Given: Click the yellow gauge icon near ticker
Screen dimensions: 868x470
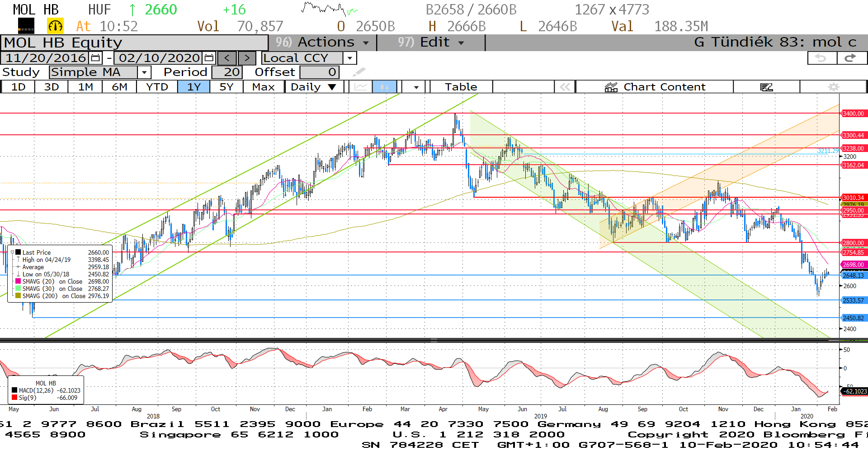Looking at the screenshot, I should [x=55, y=26].
